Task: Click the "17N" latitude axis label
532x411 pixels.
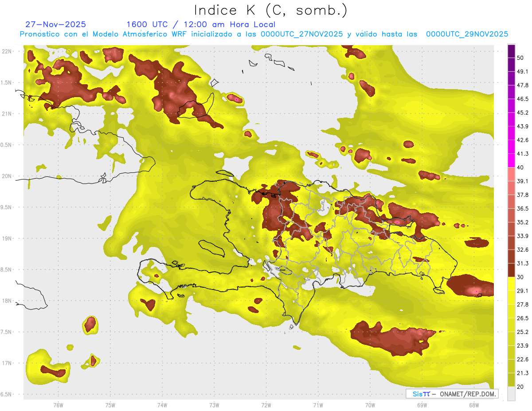Action: 7,363
